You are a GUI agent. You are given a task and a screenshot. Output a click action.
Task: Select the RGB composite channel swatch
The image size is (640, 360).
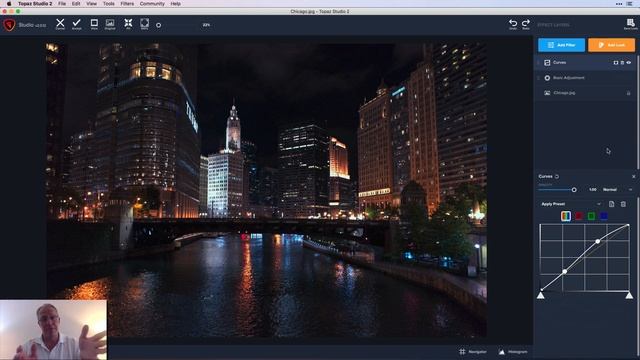pos(566,216)
